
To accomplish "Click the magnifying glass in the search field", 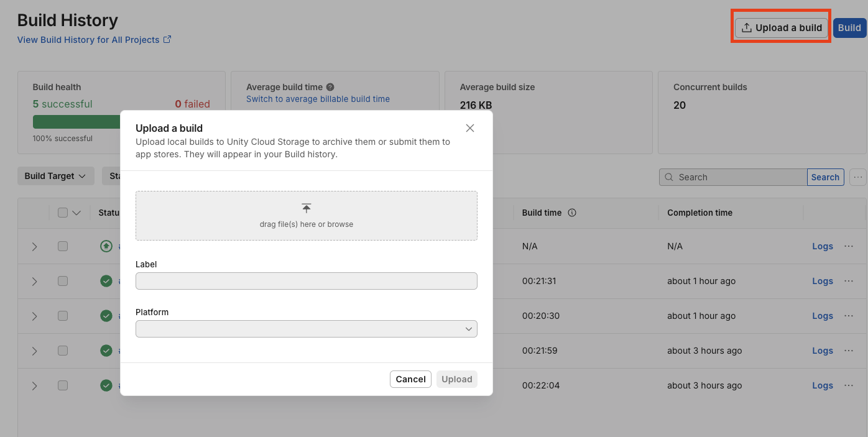I will 670,177.
